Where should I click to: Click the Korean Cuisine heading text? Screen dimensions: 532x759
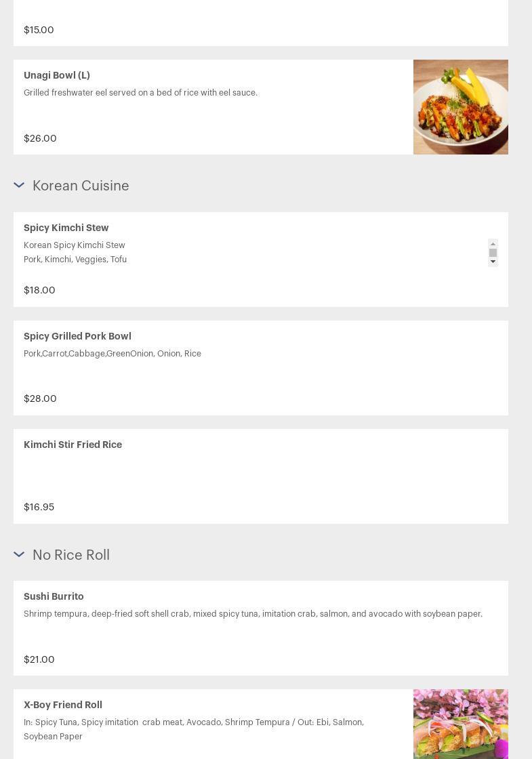click(81, 186)
